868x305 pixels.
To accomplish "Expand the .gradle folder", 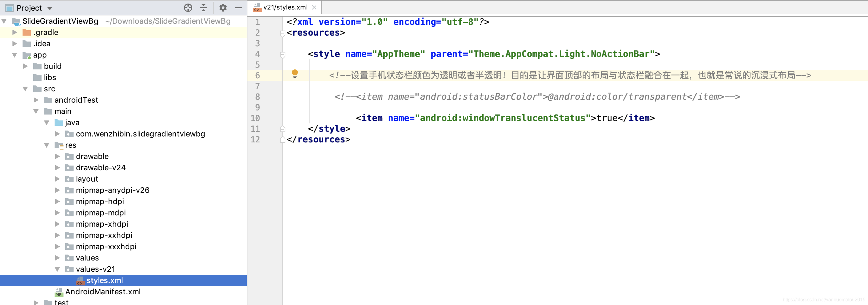I will point(15,32).
